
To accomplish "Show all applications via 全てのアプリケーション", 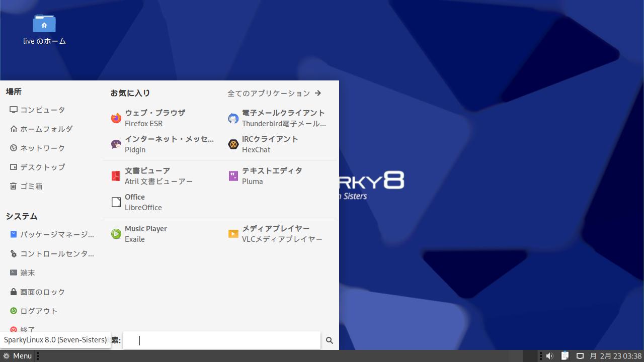I will point(274,93).
